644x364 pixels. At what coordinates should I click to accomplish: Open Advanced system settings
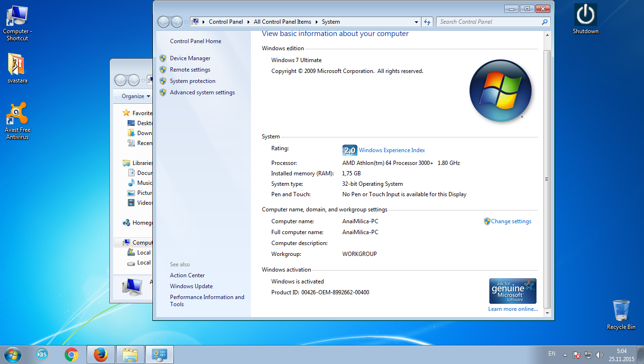coord(203,92)
